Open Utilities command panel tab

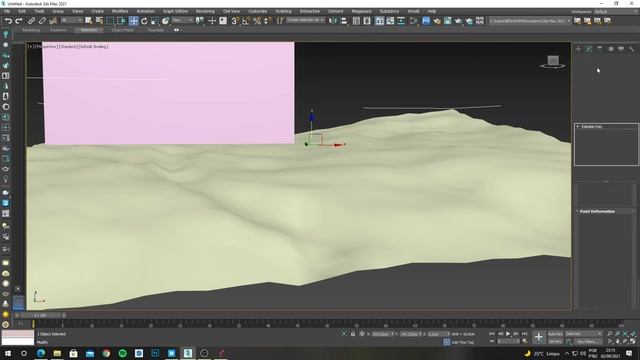[x=632, y=49]
